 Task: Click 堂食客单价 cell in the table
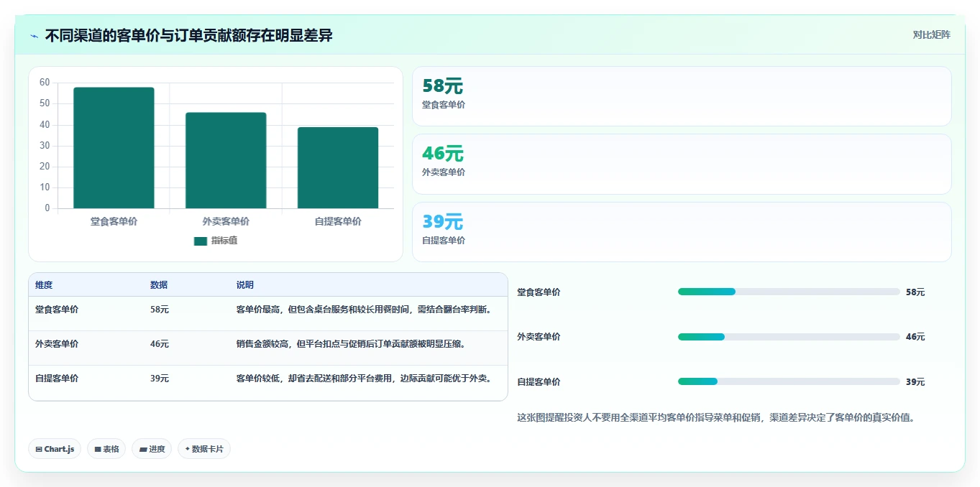tap(57, 310)
